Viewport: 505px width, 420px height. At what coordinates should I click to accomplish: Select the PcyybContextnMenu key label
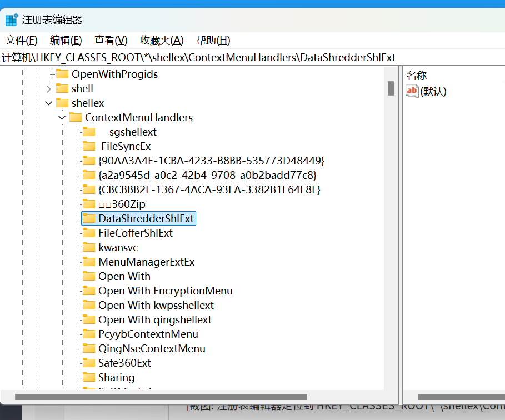pos(148,334)
